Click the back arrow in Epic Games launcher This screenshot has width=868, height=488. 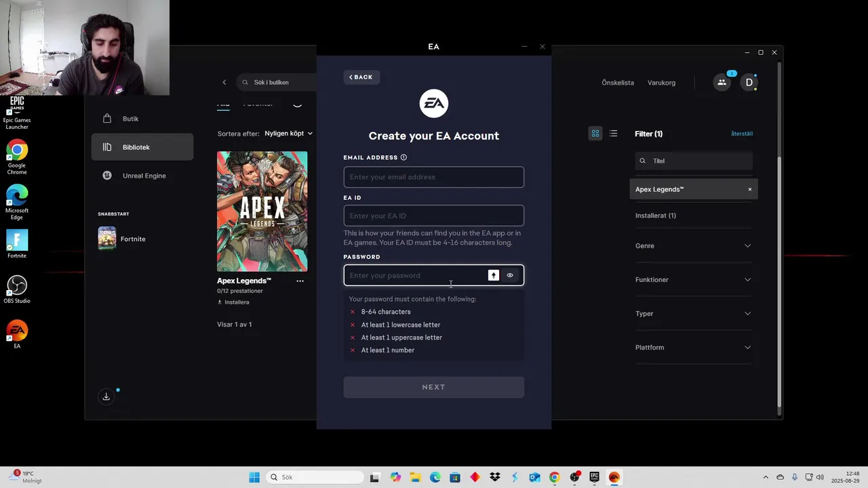pyautogui.click(x=224, y=83)
